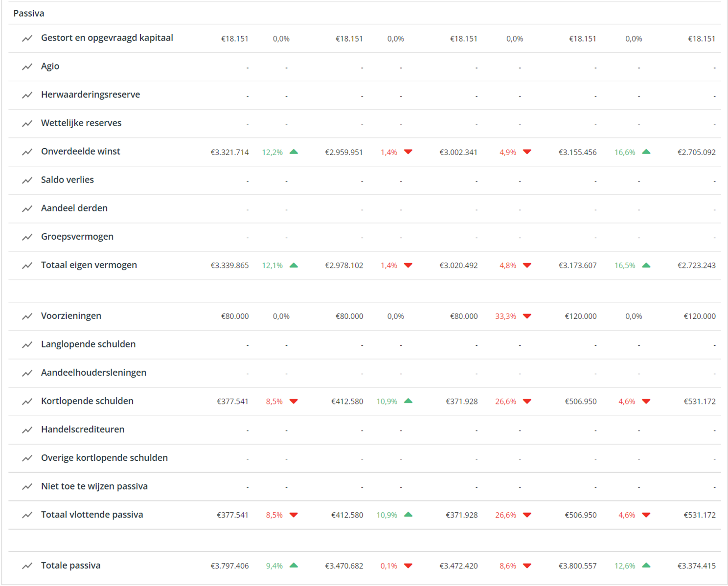The image size is (728, 586).
Task: Show trend graph for Kortlopende schulden
Action: click(27, 401)
